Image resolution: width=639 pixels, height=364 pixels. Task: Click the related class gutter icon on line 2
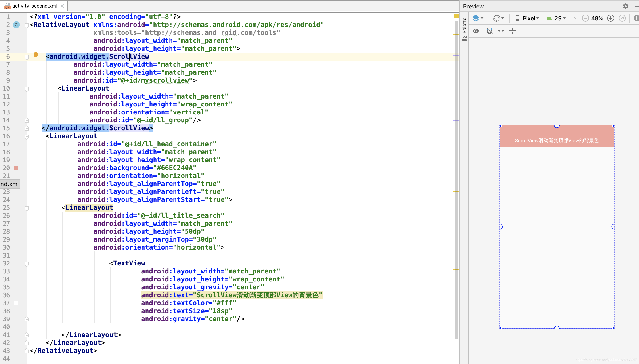(x=16, y=25)
